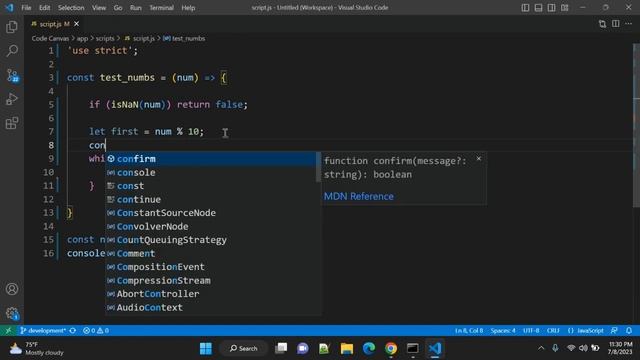
Task: Click the suggestion list scrollbar
Action: [x=318, y=167]
